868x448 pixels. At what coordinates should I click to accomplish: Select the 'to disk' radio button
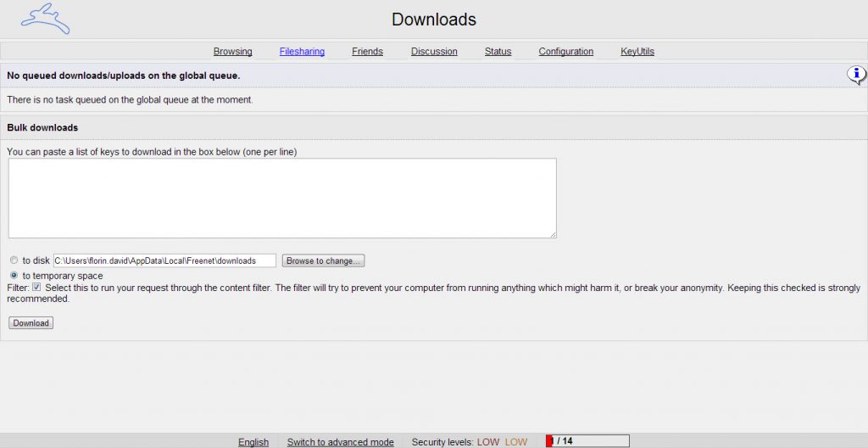[x=14, y=260]
